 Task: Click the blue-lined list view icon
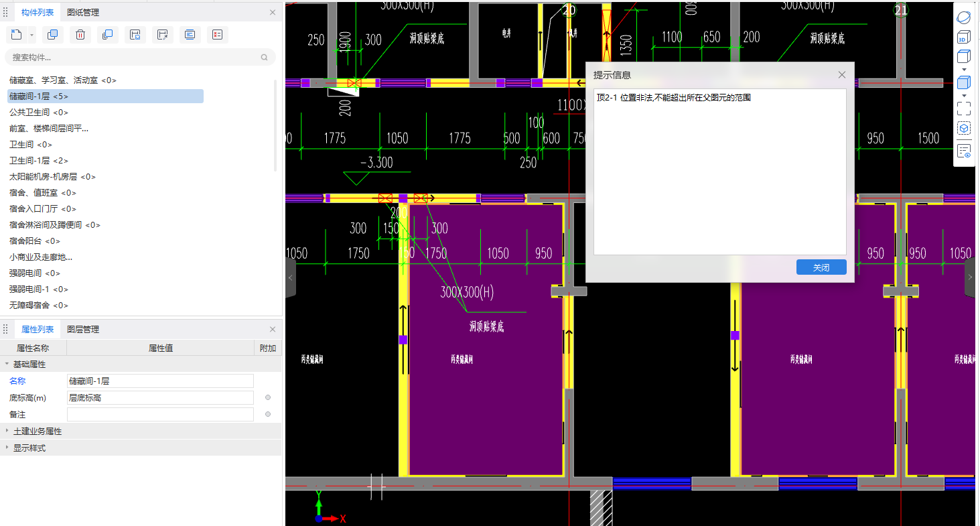pyautogui.click(x=190, y=35)
